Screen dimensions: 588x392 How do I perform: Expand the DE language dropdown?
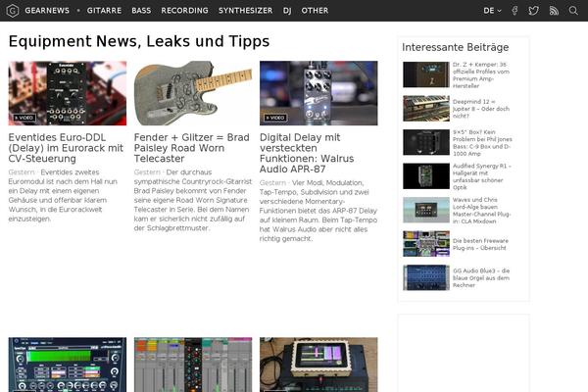(x=492, y=11)
